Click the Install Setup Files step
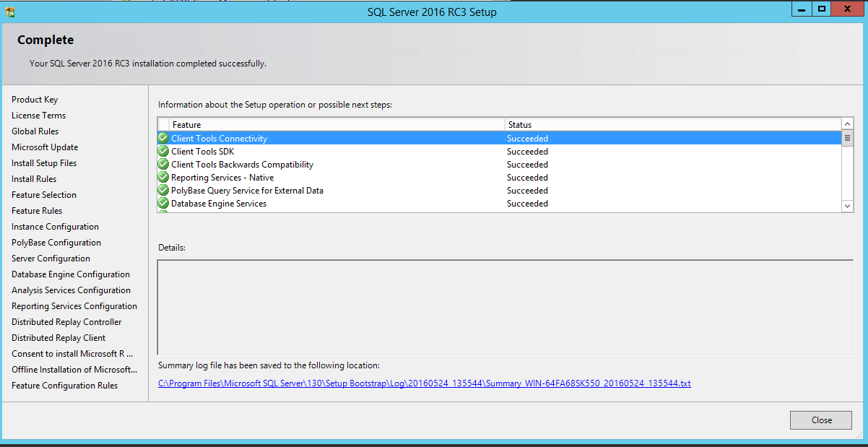 click(x=44, y=163)
